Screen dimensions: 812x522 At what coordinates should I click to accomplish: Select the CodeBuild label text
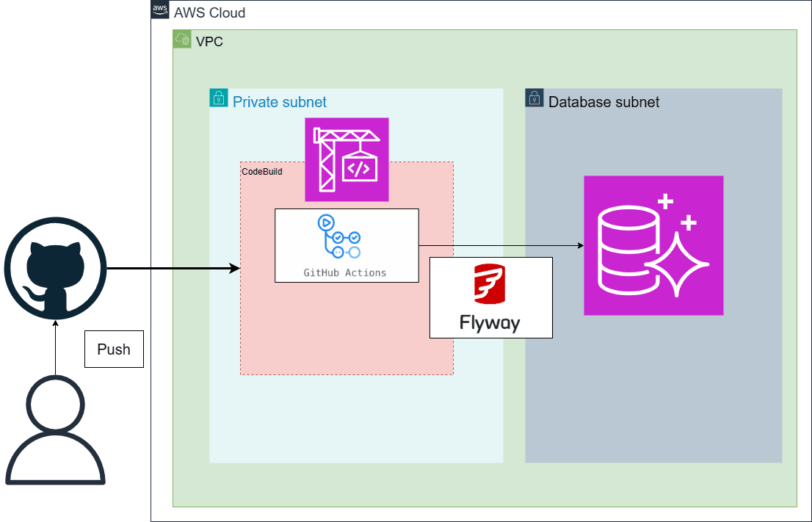coord(262,171)
